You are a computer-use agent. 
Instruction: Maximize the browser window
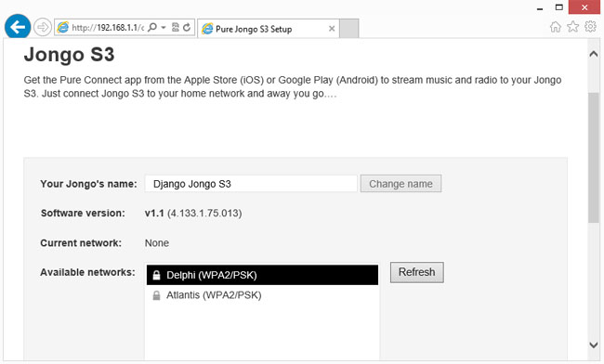pyautogui.click(x=558, y=6)
